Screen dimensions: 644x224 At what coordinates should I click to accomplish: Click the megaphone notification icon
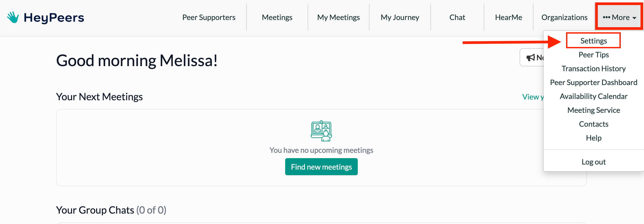pos(531,57)
